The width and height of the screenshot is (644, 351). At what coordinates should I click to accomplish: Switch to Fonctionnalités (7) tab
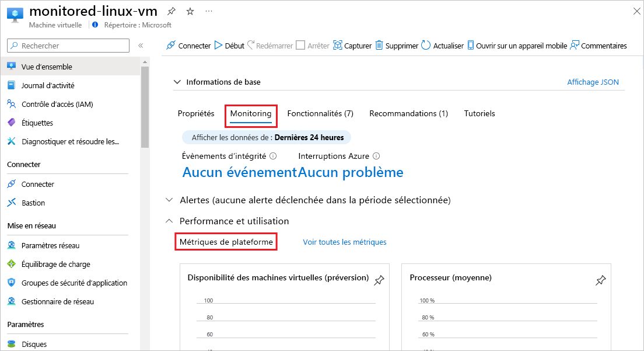[320, 113]
